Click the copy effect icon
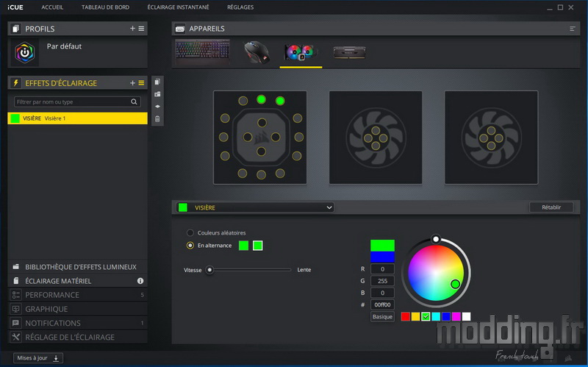This screenshot has width=588, height=367. (157, 82)
